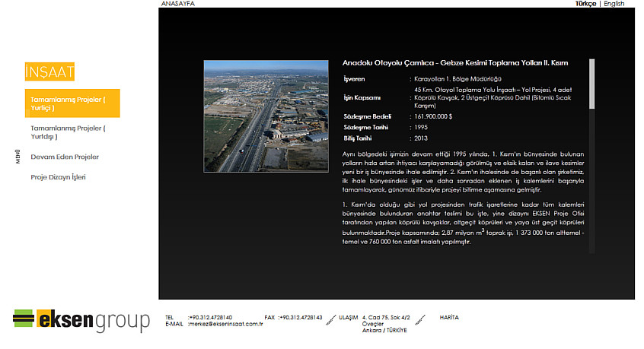The height and width of the screenshot is (349, 644).
Task: Click the completion year 2013 value
Action: pos(420,138)
